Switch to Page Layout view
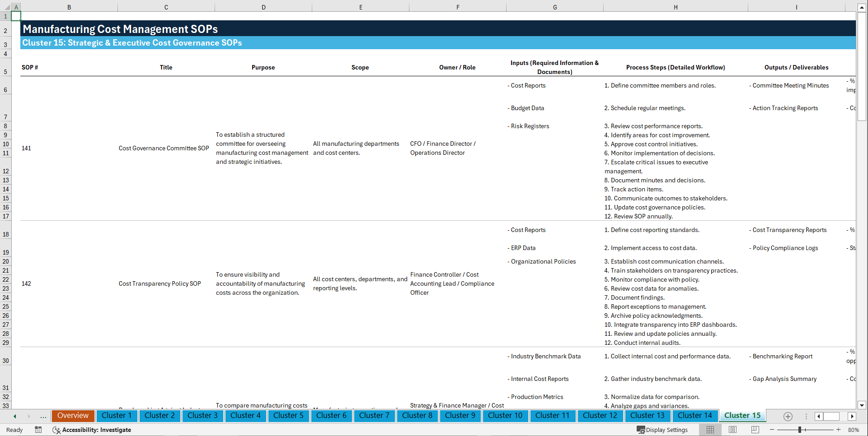Screen dimensions: 868x436 coord(732,430)
